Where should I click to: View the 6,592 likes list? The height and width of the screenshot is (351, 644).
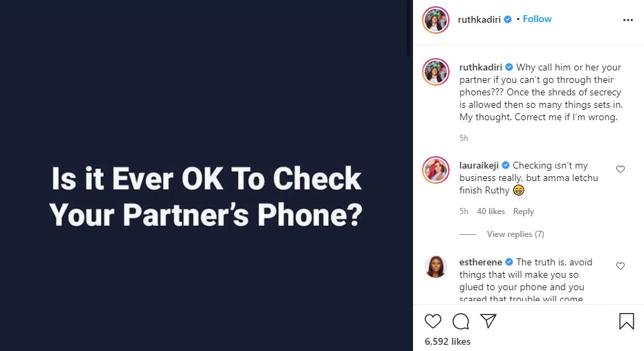448,341
